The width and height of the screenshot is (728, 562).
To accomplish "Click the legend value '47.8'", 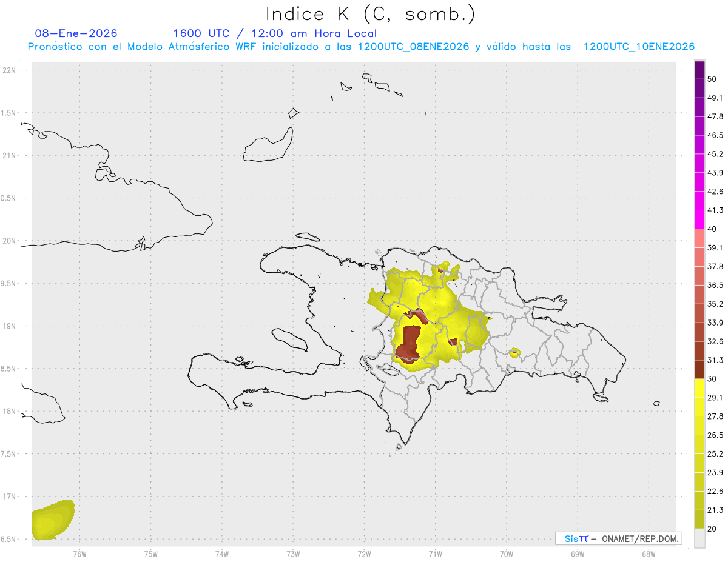I will [x=715, y=116].
